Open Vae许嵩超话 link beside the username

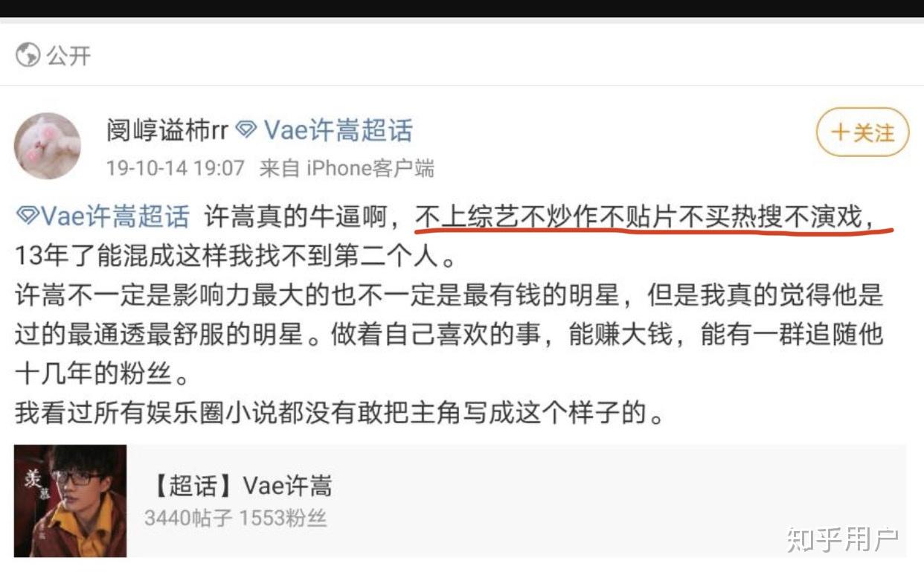[x=339, y=131]
